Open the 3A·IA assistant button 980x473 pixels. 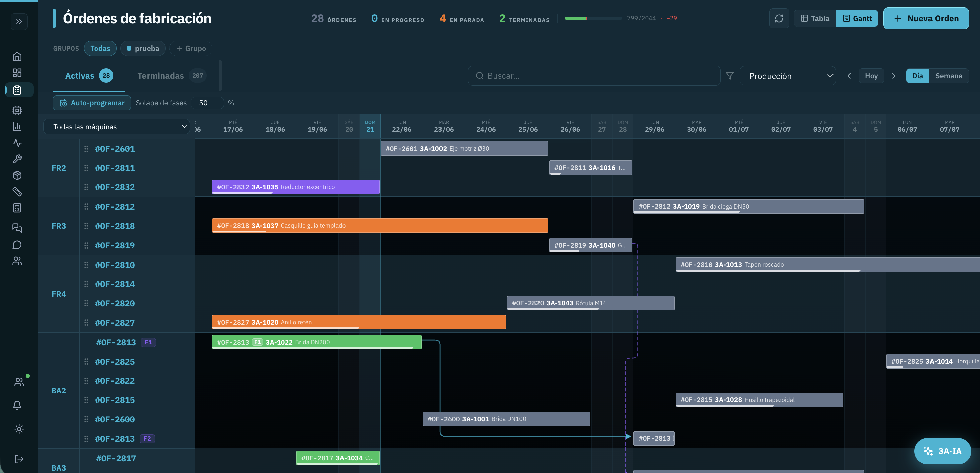(x=942, y=451)
